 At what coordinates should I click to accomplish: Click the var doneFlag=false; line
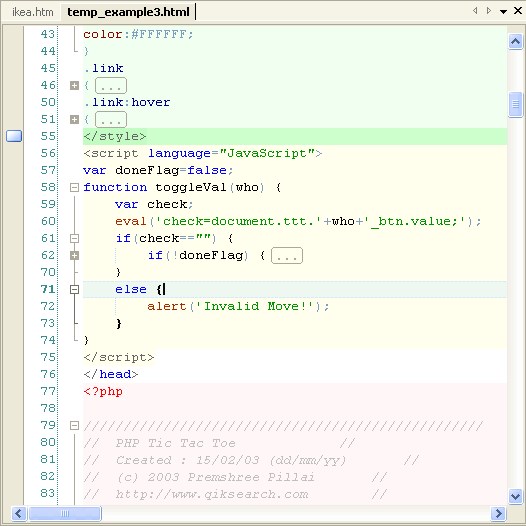158,170
